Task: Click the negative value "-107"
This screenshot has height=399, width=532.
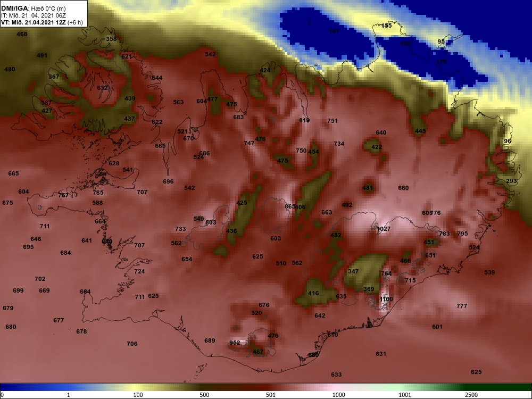Action: coord(333,31)
